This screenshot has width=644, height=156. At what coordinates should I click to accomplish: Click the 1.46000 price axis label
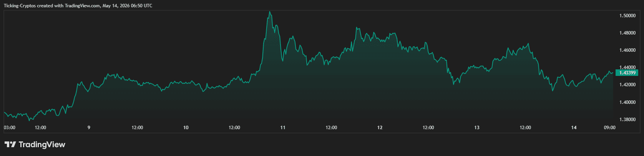pos(627,50)
